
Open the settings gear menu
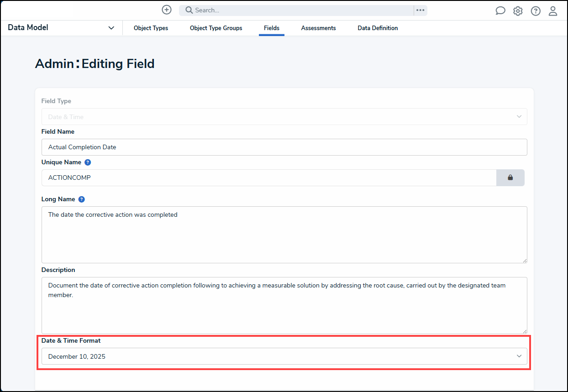pyautogui.click(x=518, y=10)
